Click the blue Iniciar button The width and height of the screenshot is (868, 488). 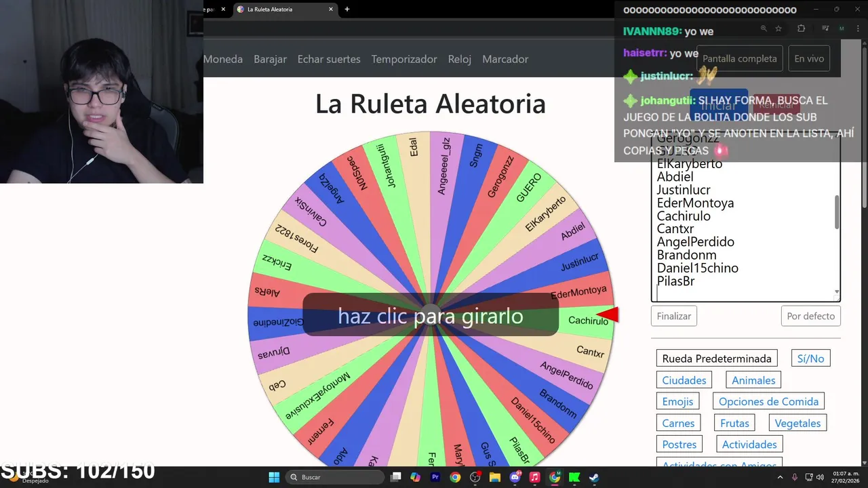click(719, 105)
